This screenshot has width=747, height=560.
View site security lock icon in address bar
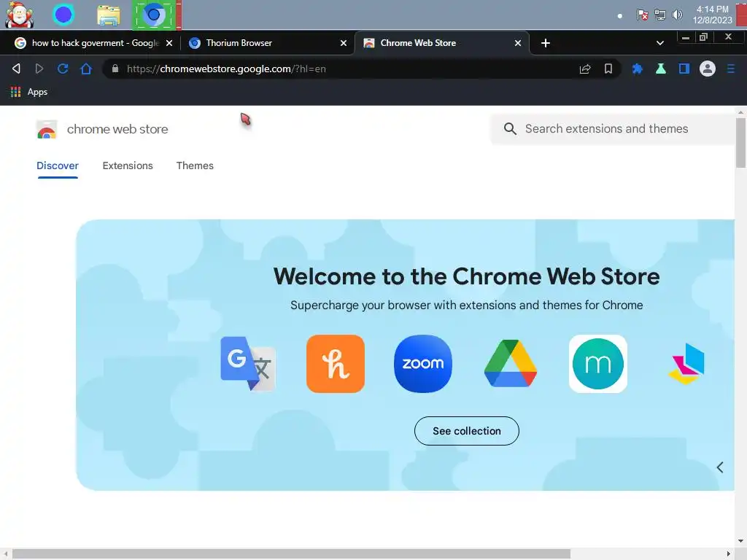coord(115,69)
